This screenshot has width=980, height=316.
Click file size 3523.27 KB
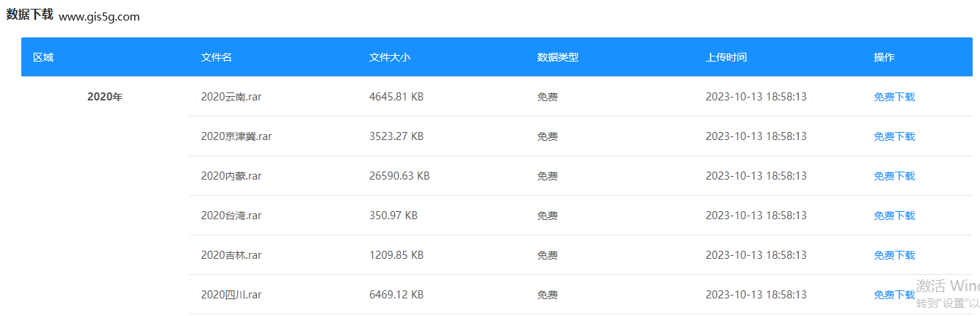(x=396, y=136)
